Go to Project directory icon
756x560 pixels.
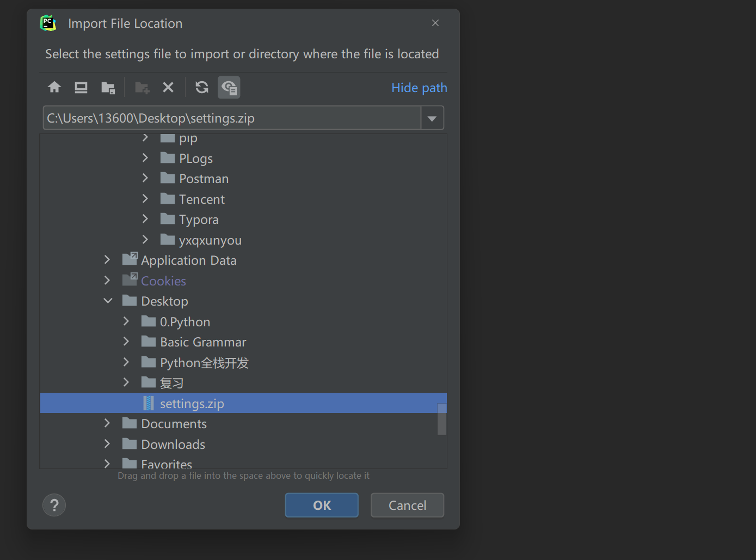click(108, 87)
